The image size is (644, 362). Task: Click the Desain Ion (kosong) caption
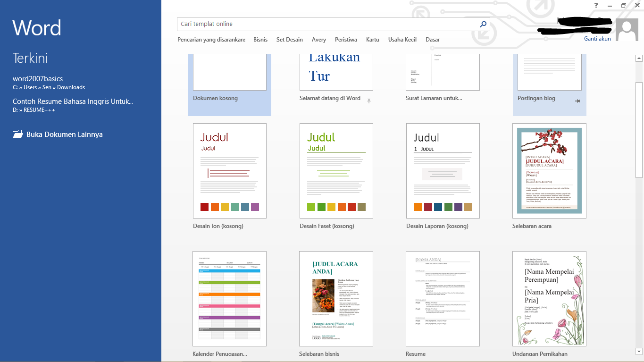tap(218, 226)
